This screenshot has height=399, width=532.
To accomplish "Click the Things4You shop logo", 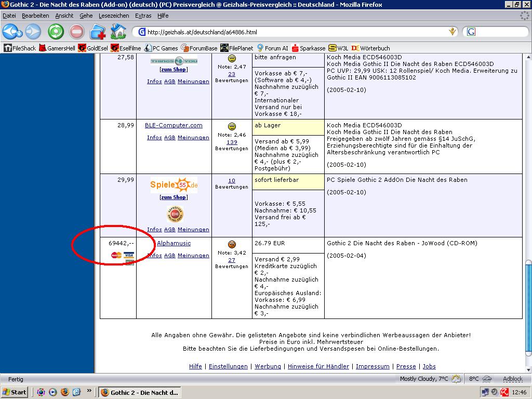I will tap(174, 61).
